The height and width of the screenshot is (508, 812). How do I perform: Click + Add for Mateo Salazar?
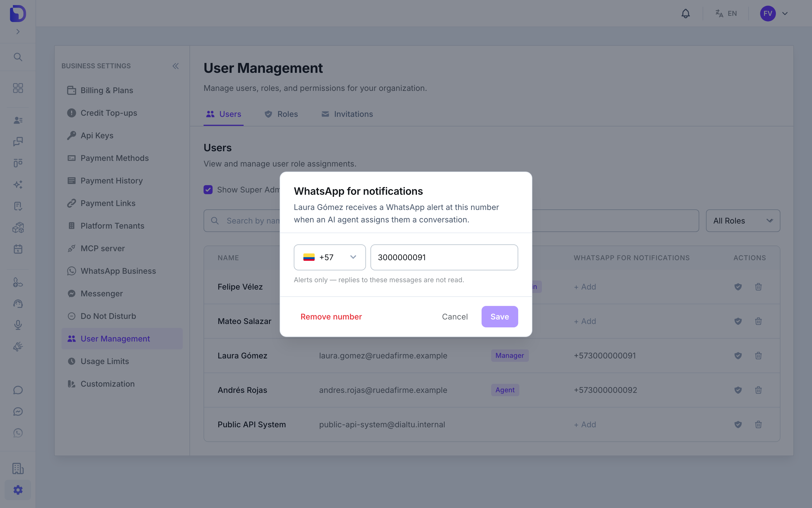coord(585,321)
